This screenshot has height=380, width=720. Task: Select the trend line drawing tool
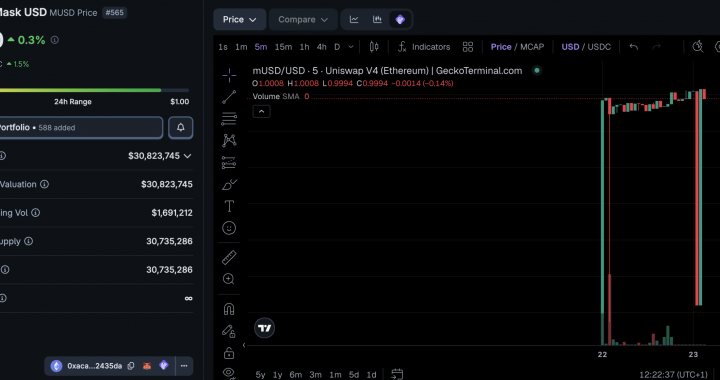229,97
